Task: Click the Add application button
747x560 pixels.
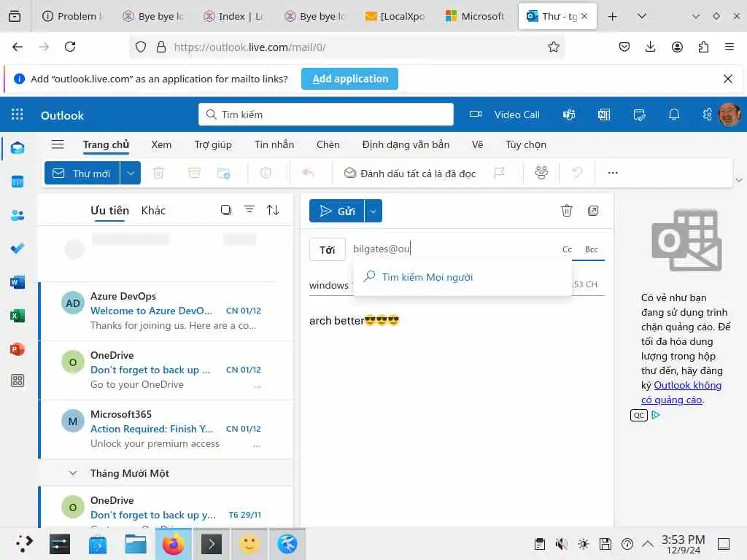Action: (349, 79)
